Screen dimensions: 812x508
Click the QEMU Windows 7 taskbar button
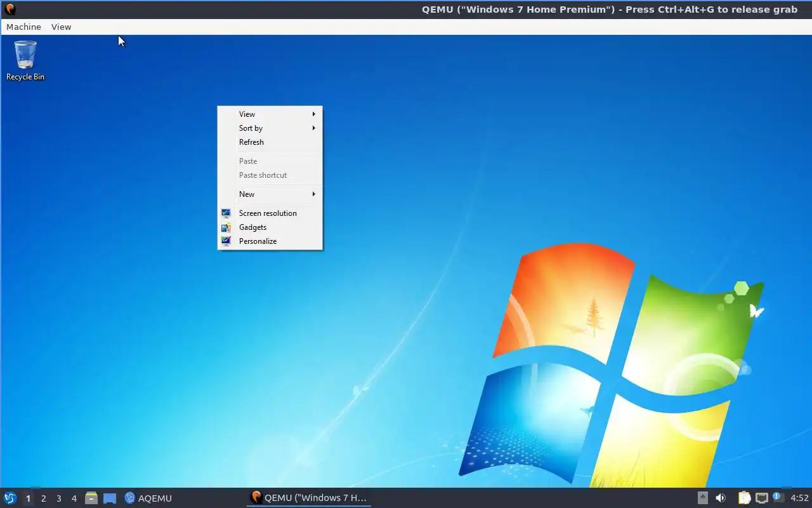pyautogui.click(x=309, y=498)
